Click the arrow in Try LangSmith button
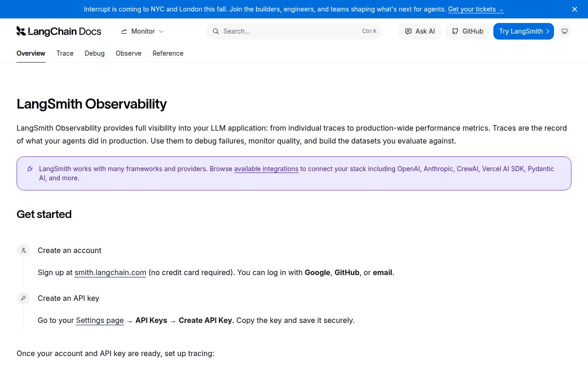Image resolution: width=588 pixels, height=368 pixels. click(548, 31)
